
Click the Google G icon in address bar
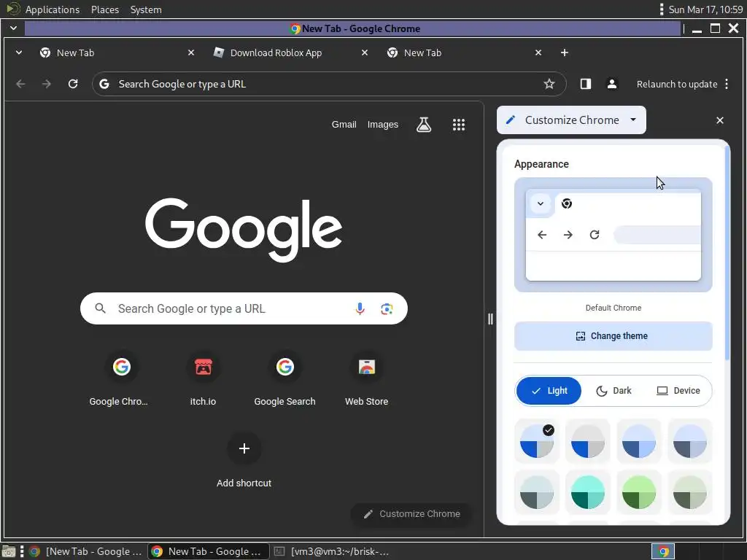tap(104, 85)
